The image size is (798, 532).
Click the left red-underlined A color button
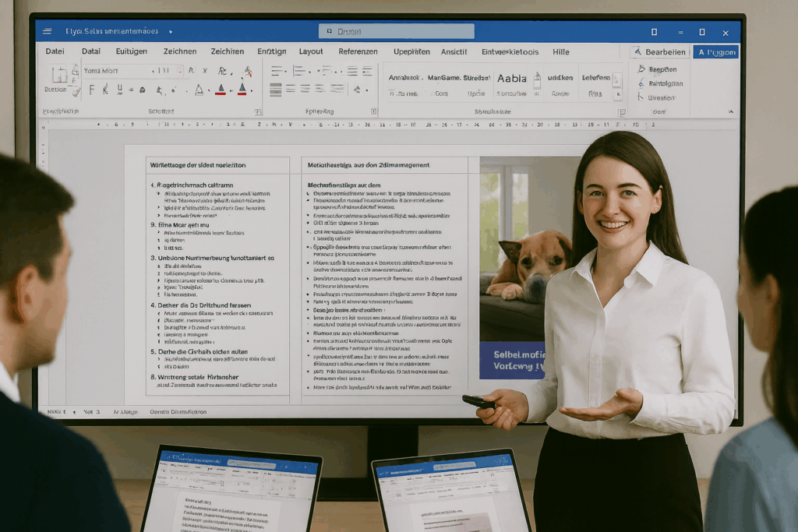221,90
